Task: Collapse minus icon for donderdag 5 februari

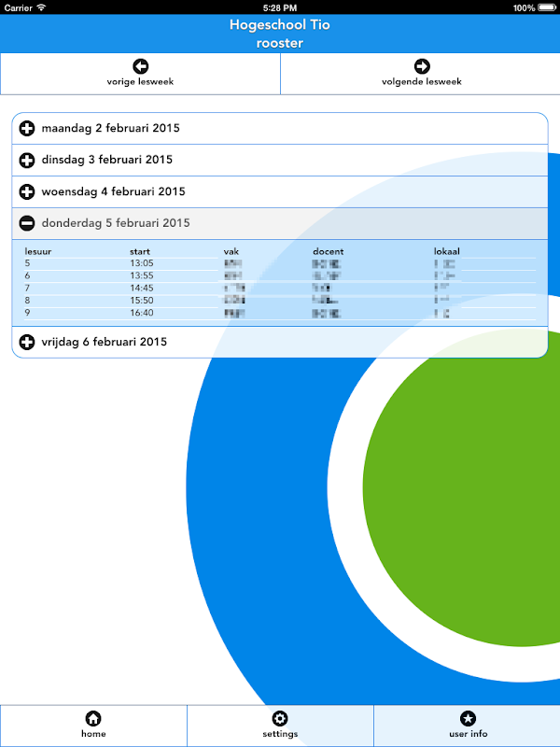Action: pyautogui.click(x=27, y=223)
